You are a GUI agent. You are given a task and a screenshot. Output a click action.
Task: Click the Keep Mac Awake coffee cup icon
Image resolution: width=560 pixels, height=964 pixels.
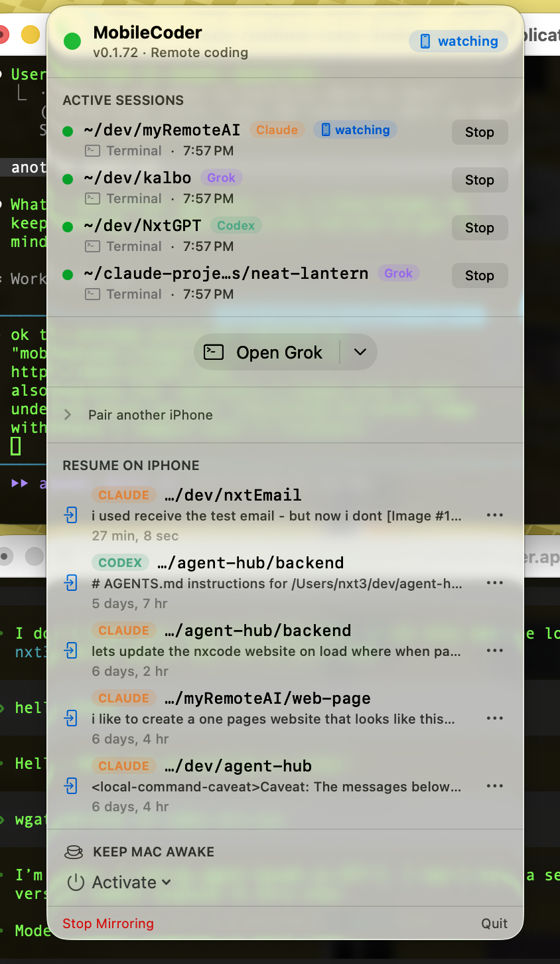(x=74, y=852)
